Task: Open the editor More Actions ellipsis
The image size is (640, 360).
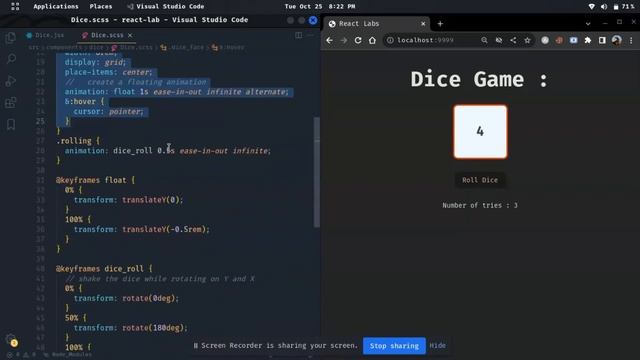Action: (310, 36)
